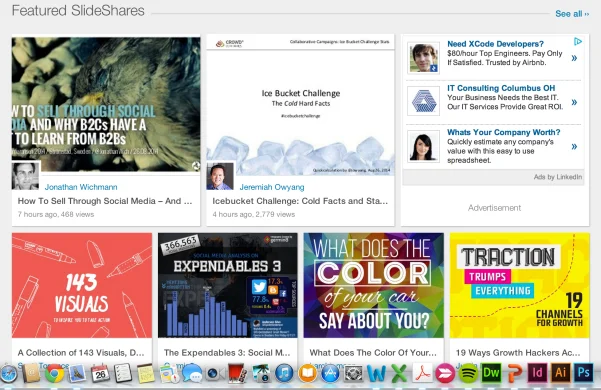This screenshot has height=390, width=601.
Task: Open iPhoto from the dock
Action: click(261, 374)
